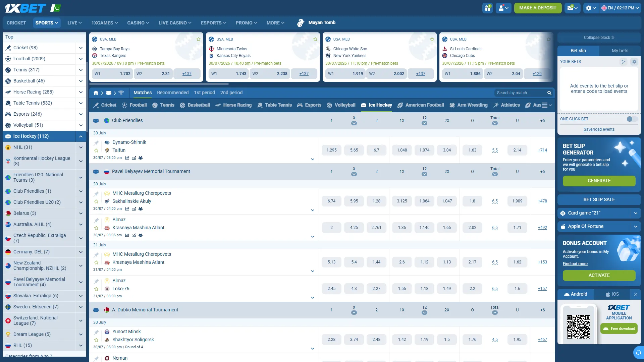Expand the Cricket (98) category
The width and height of the screenshot is (644, 362).
point(81,48)
